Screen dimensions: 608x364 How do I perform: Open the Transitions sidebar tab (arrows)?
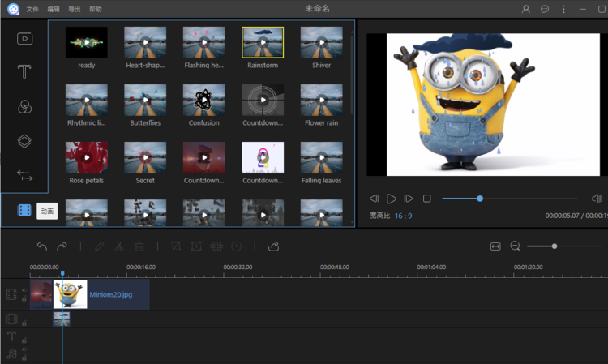point(24,175)
